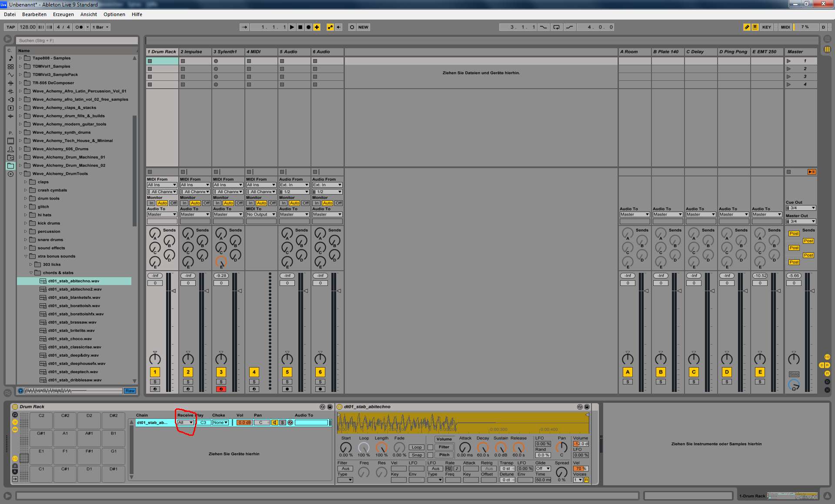Open the Plug-ins browser via plug icon
The image size is (835, 504).
11,99
